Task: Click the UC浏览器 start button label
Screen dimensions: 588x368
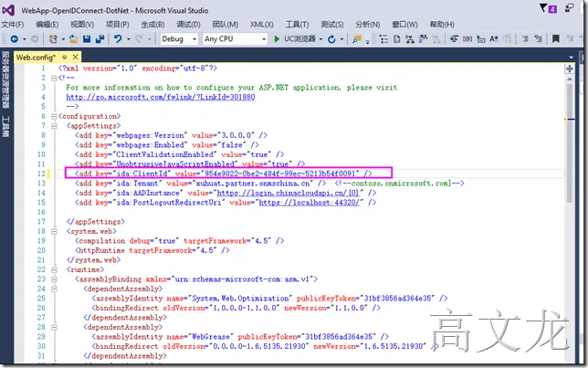Action: tap(299, 39)
